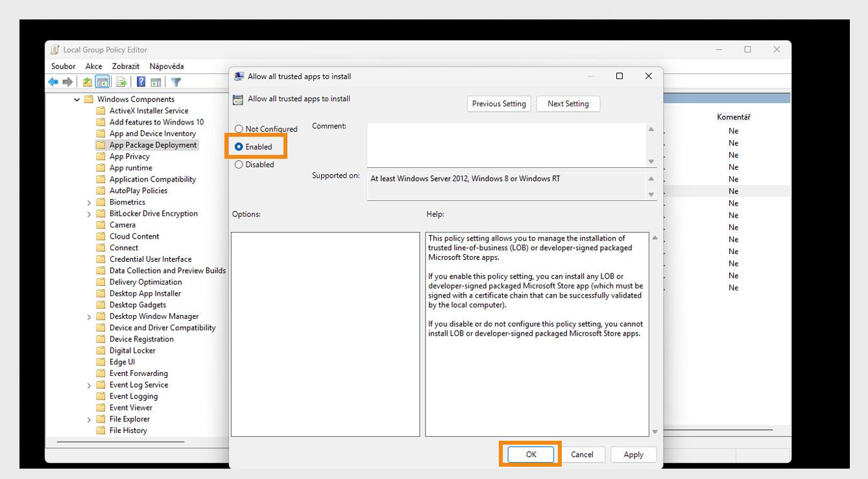The width and height of the screenshot is (868, 479).
Task: Open the Akce menu
Action: pyautogui.click(x=94, y=66)
